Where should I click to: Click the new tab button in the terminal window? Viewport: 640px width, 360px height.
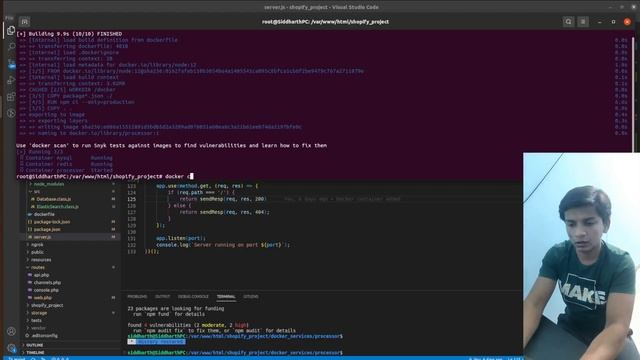pyautogui.click(x=24, y=22)
